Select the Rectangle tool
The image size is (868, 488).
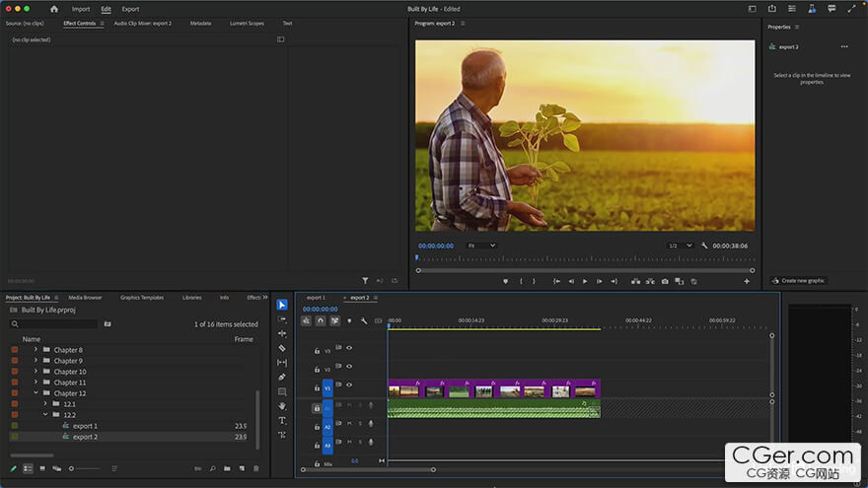point(282,391)
